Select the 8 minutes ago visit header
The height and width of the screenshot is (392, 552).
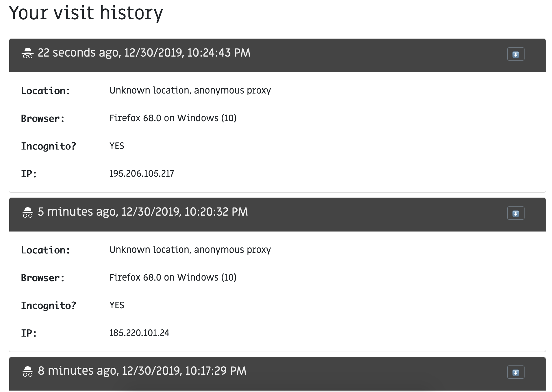click(x=277, y=374)
